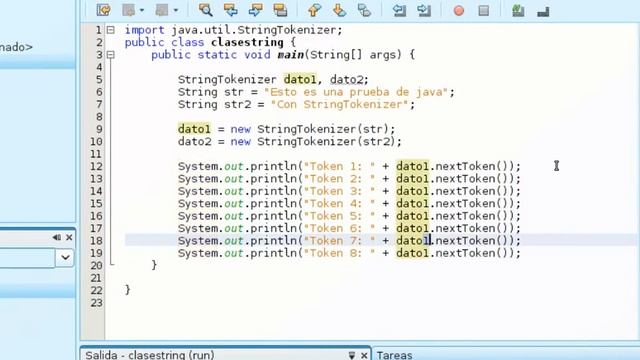The height and width of the screenshot is (360, 640).
Task: Click the Uncomment toolbar icon at far right
Action: pos(543,11)
